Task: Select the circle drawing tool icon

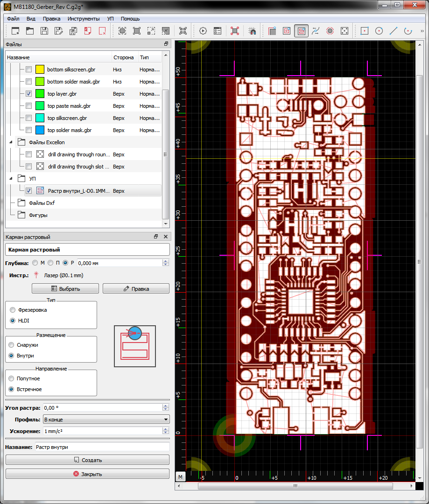Action: pos(379,31)
